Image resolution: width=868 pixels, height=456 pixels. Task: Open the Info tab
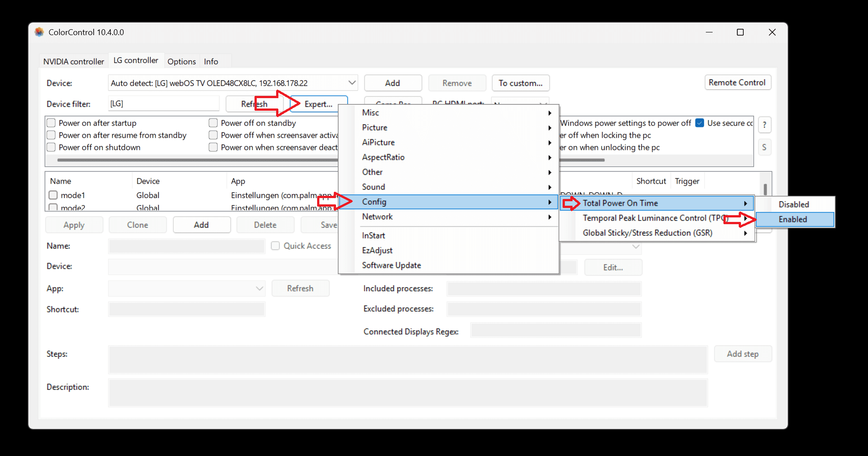[211, 61]
